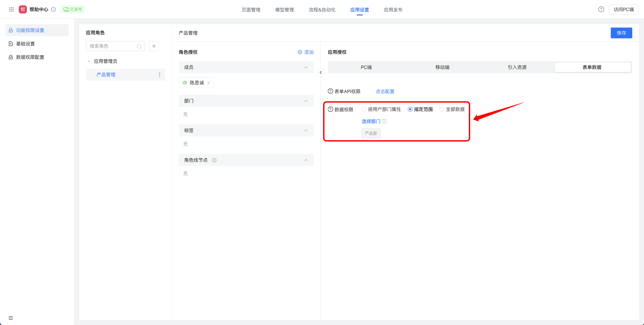Switch to the 移动端 tab
This screenshot has height=325, width=644.
(x=442, y=67)
